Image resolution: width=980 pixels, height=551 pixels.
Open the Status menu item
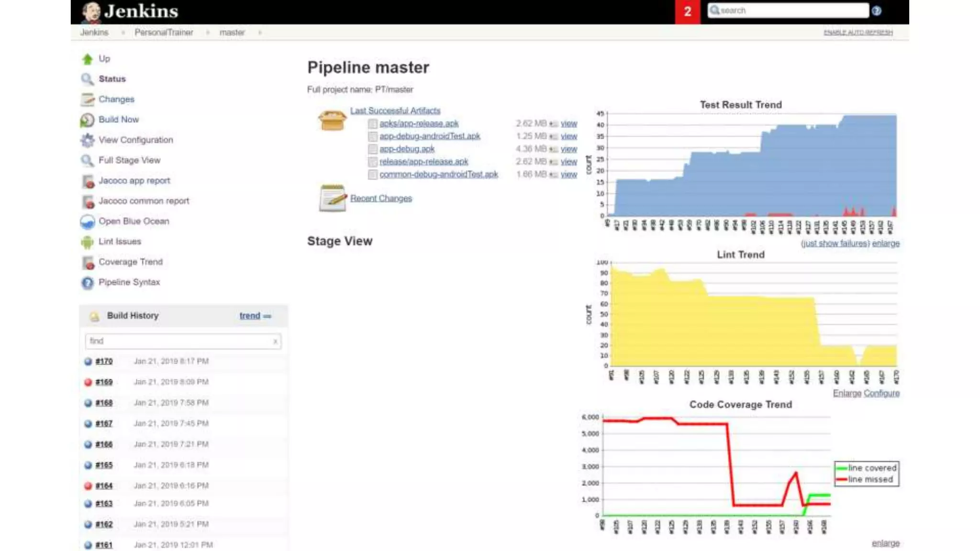click(112, 79)
